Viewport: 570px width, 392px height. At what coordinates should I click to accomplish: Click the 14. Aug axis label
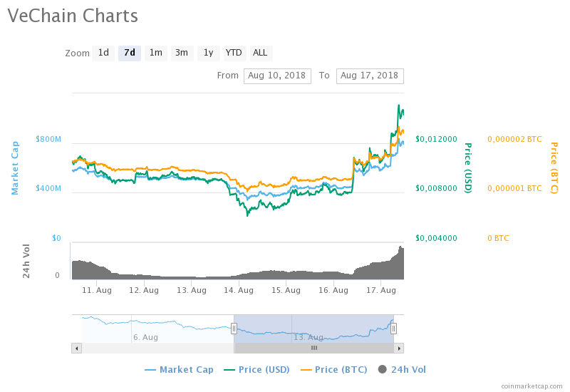click(x=239, y=290)
